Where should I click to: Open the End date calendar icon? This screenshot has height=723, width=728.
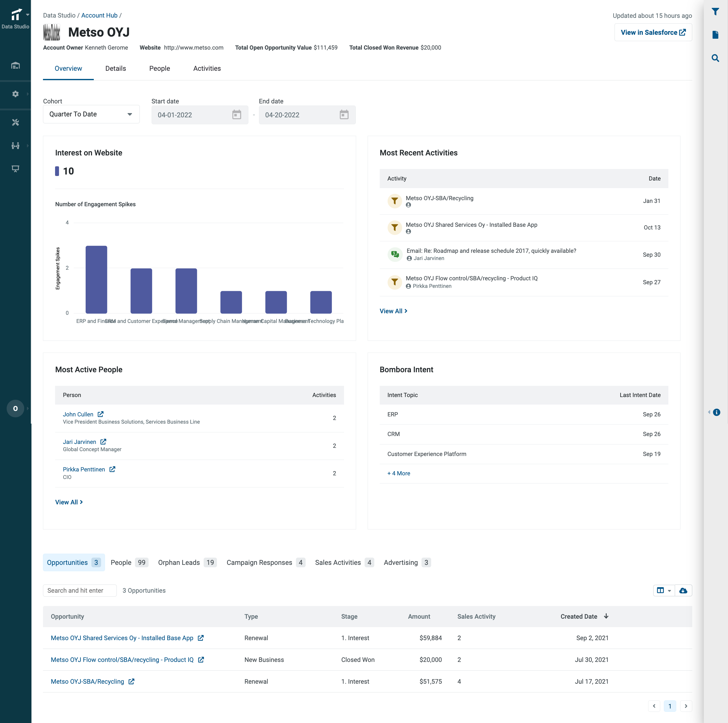click(x=344, y=115)
